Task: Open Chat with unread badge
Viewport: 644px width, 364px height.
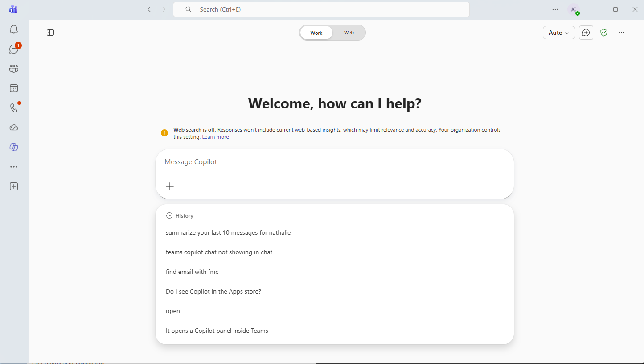Action: point(14,49)
